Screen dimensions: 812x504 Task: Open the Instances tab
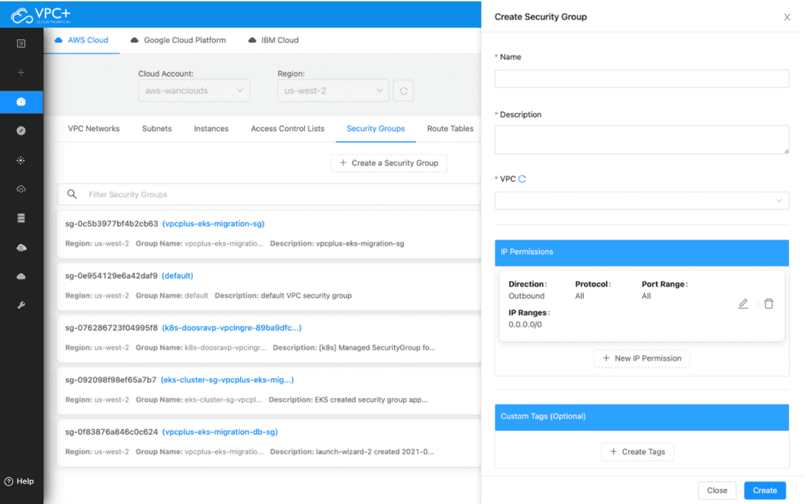[211, 129]
